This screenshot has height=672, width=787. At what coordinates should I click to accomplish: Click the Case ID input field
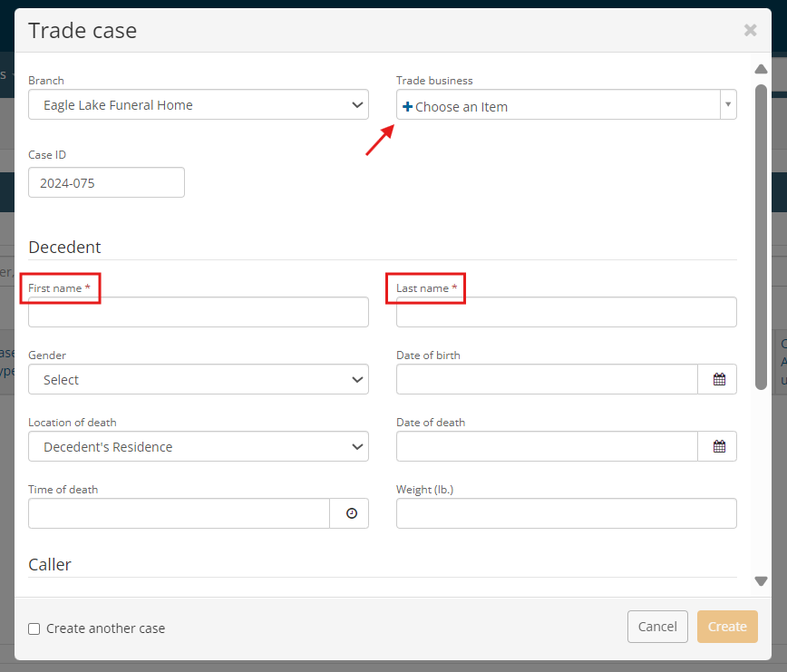[106, 182]
